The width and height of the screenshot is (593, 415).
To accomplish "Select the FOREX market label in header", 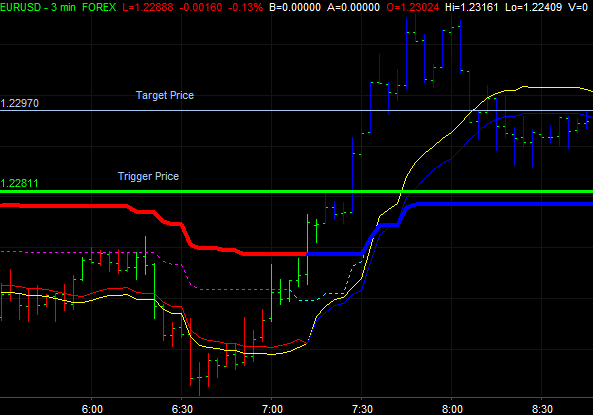I will pyautogui.click(x=99, y=7).
